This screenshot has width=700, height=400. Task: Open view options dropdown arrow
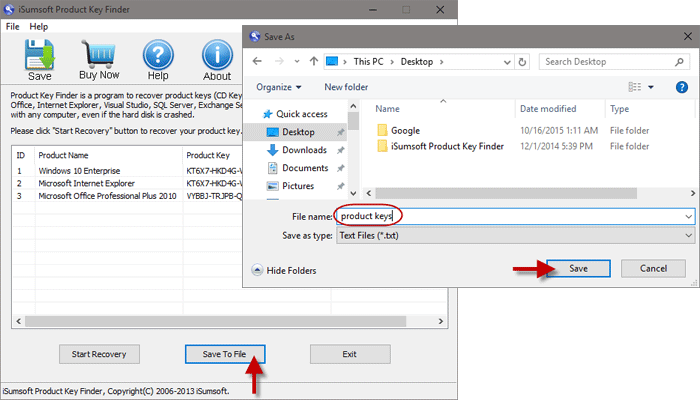[651, 87]
